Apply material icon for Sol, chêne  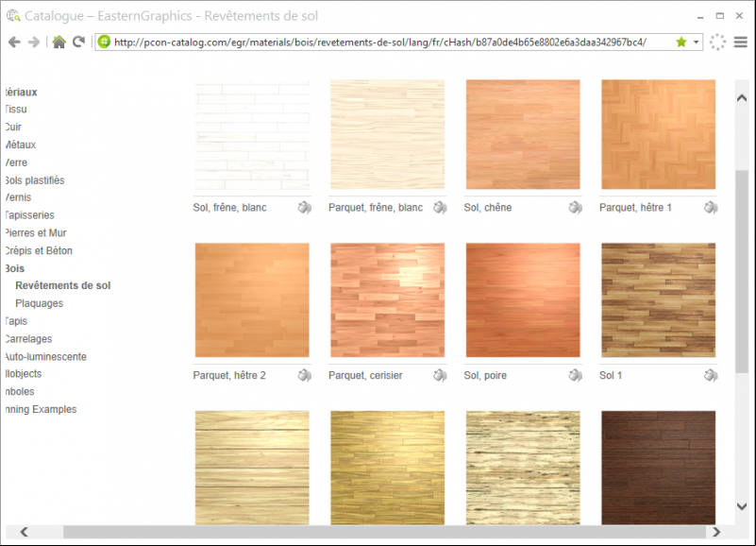tap(575, 208)
